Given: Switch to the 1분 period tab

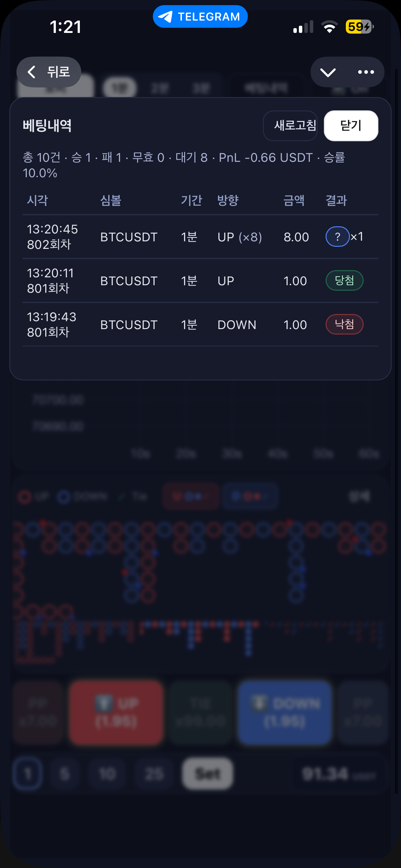Looking at the screenshot, I should (x=120, y=88).
